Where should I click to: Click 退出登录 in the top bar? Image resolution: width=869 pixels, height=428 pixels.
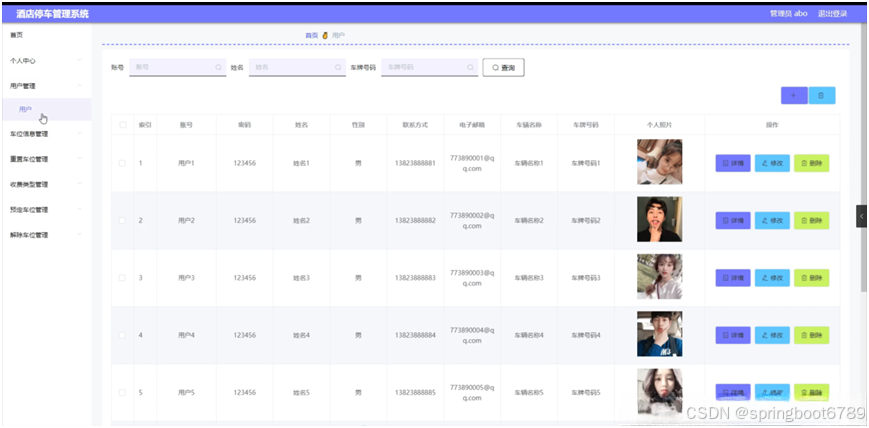click(x=832, y=14)
